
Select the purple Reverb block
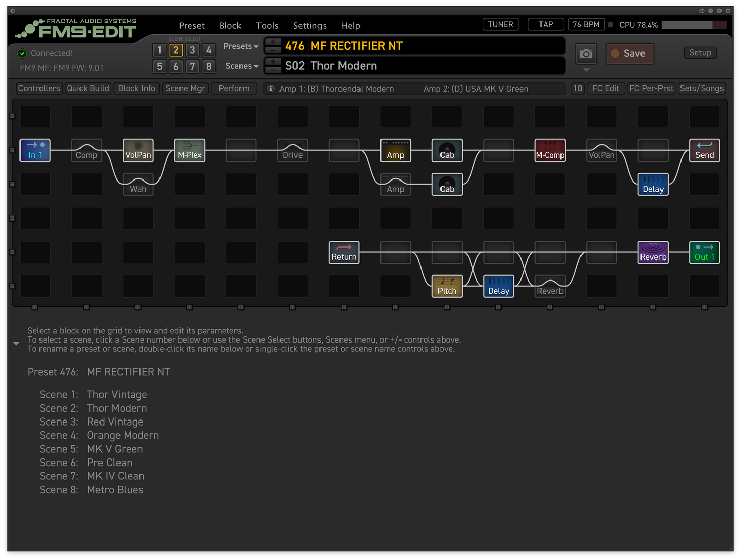653,252
